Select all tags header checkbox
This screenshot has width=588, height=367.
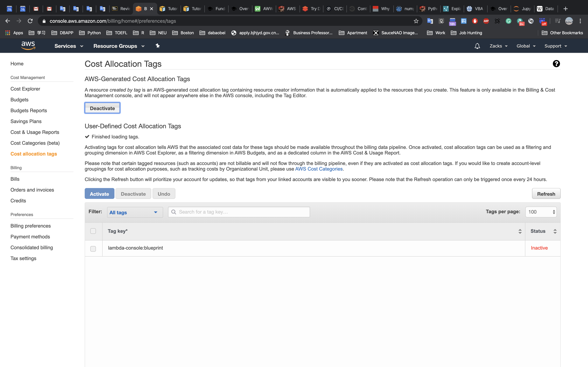pyautogui.click(x=93, y=231)
